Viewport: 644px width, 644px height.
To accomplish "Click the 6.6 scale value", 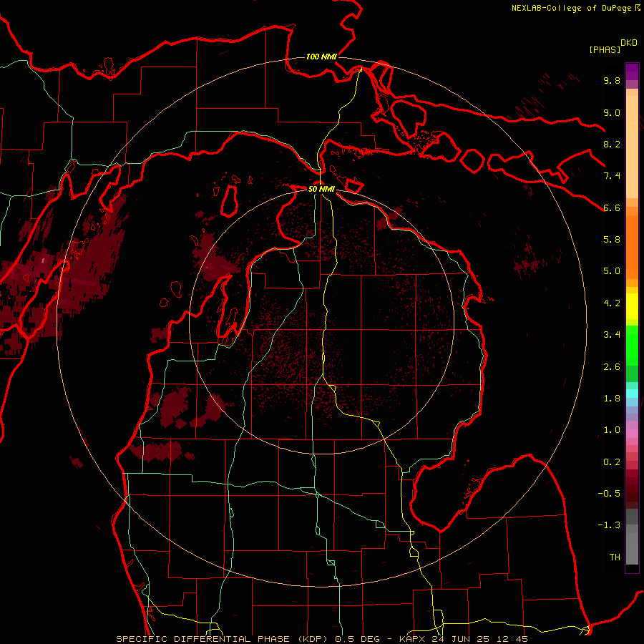I will coord(612,208).
